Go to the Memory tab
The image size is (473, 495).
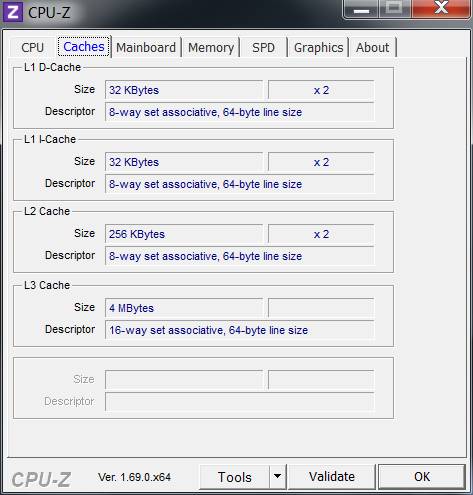click(x=211, y=47)
